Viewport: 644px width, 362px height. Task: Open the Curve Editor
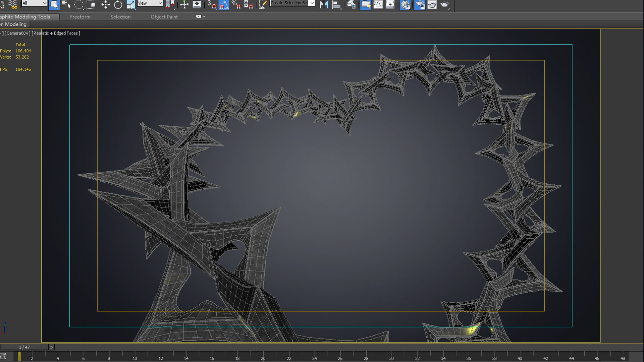pos(378,4)
